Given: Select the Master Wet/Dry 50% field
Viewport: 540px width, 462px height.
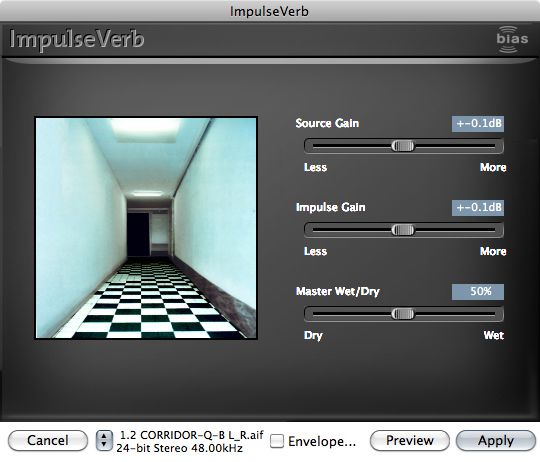Looking at the screenshot, I should (x=478, y=292).
